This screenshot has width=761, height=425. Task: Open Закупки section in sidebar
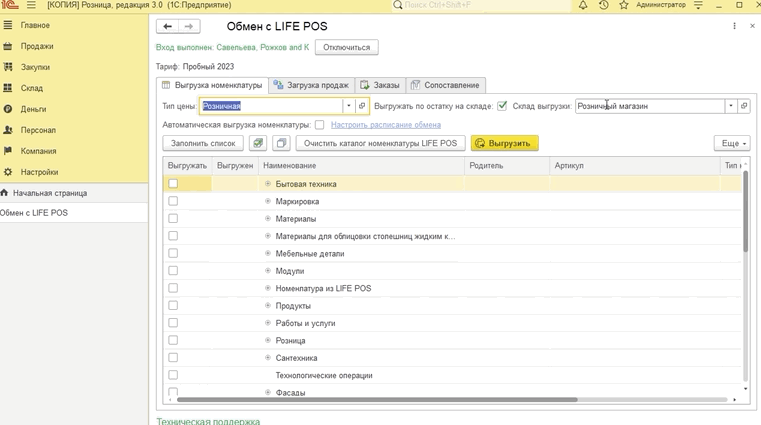35,67
